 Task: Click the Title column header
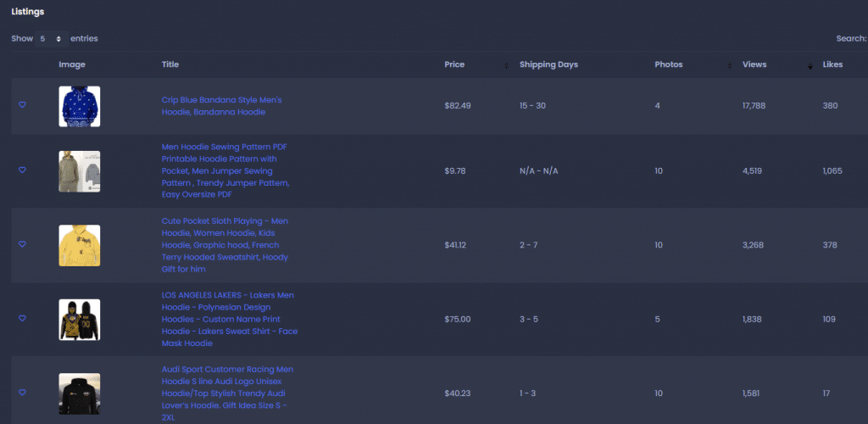tap(170, 64)
